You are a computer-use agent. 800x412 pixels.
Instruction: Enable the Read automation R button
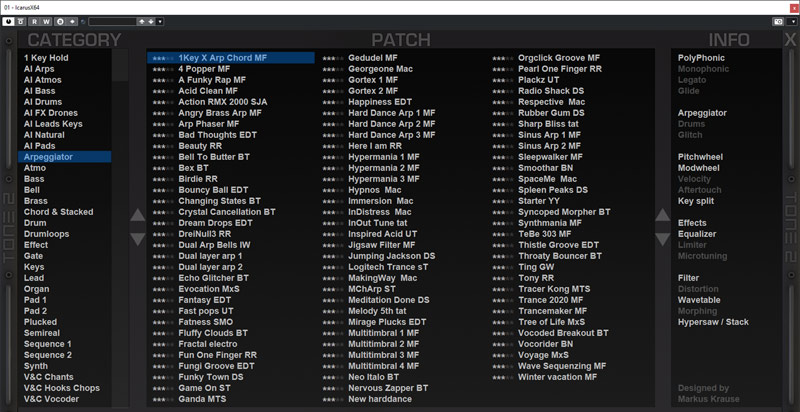(33, 21)
